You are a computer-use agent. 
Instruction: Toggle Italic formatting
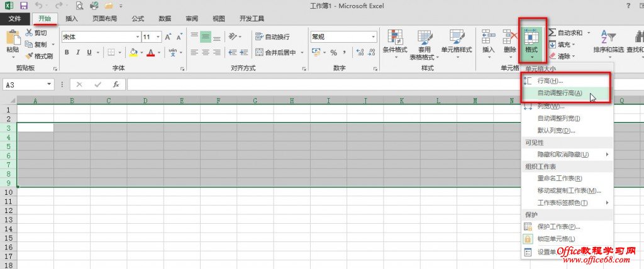78,53
